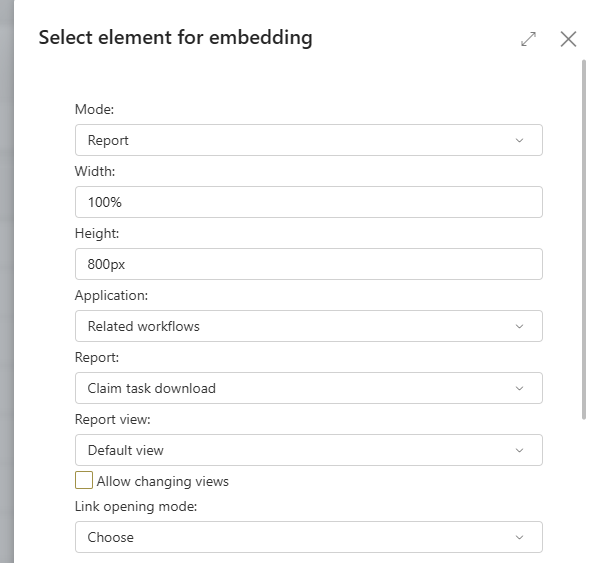
Task: Expand the dialog using the diagonal arrows icon
Action: (528, 39)
